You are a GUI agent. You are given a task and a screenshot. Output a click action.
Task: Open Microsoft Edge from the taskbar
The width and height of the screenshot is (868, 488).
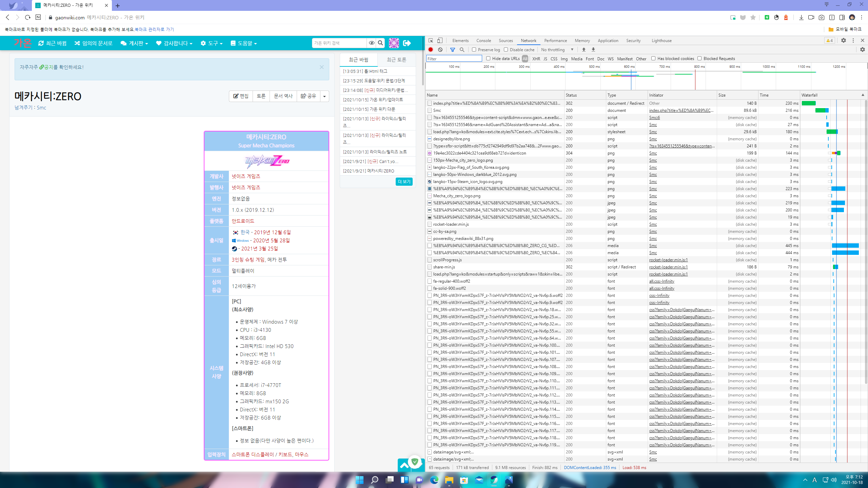pyautogui.click(x=434, y=480)
